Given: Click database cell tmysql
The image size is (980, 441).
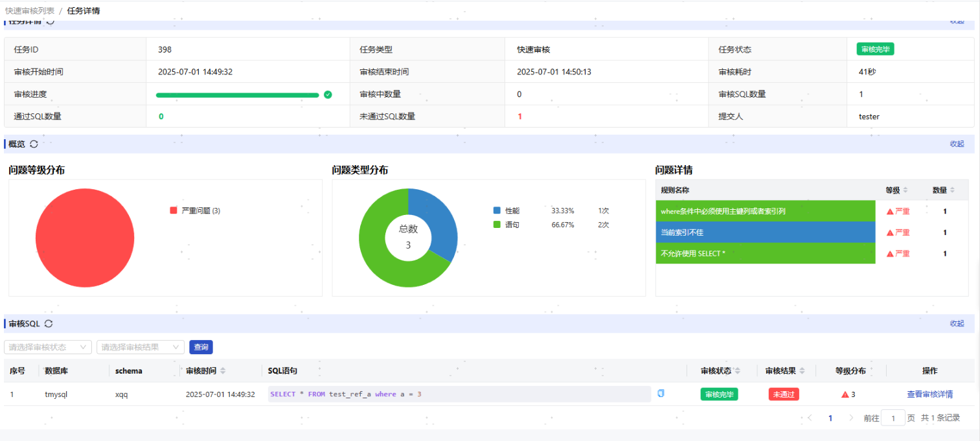Looking at the screenshot, I should 56,394.
